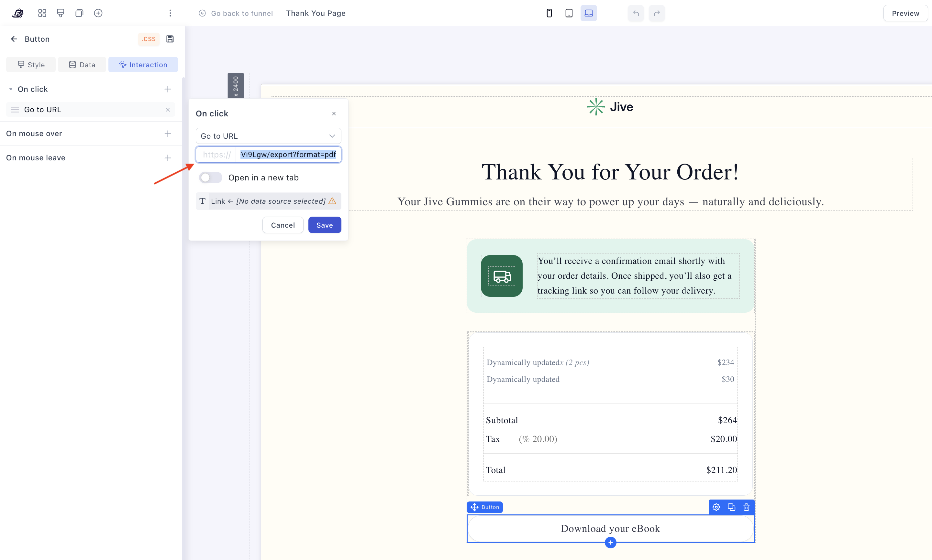This screenshot has width=932, height=560.
Task: Collapse the On click section
Action: [11, 90]
